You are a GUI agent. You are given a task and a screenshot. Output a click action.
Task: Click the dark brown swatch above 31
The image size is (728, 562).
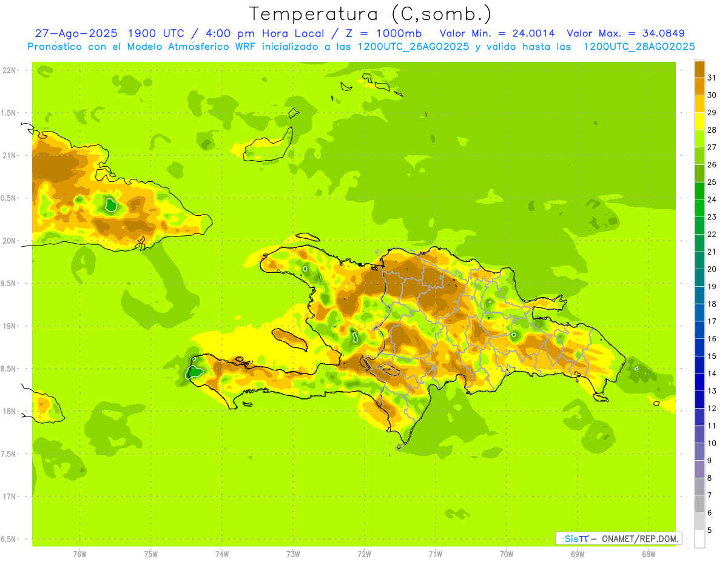pyautogui.click(x=699, y=69)
